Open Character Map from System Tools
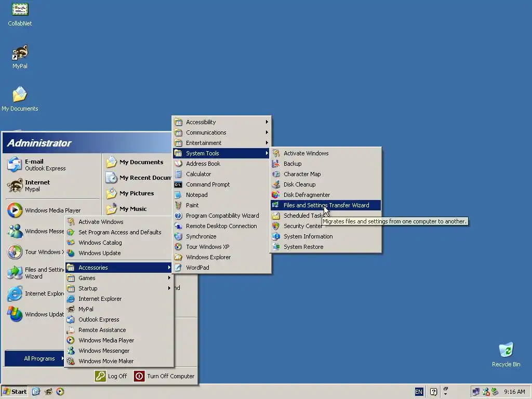The height and width of the screenshot is (399, 532). click(x=326, y=174)
